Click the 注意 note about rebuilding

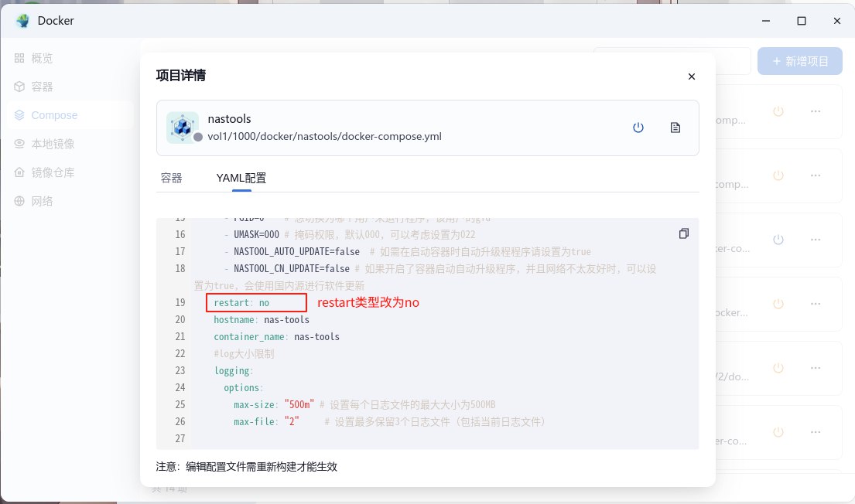click(x=247, y=466)
